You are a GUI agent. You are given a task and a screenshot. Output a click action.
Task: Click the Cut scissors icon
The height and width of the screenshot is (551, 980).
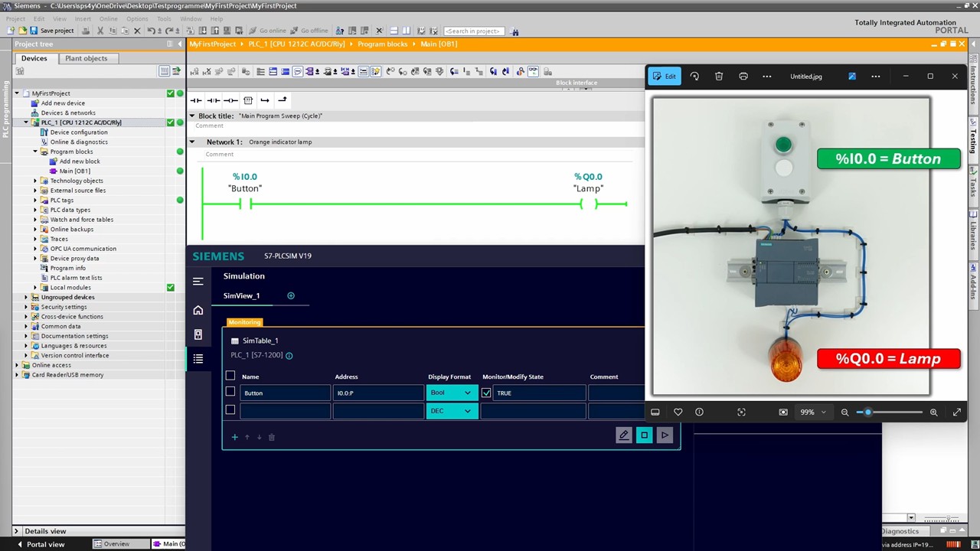pyautogui.click(x=100, y=31)
